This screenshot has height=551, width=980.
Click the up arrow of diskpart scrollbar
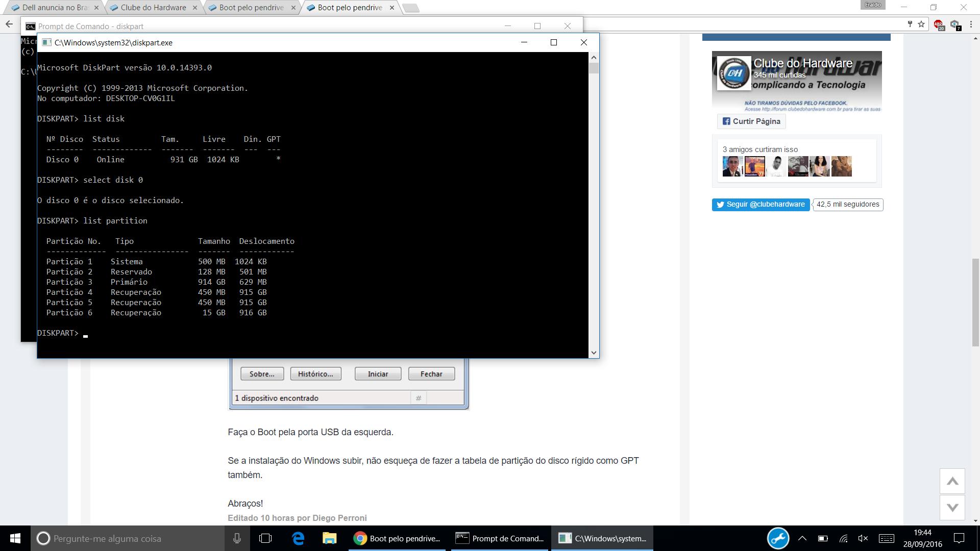pyautogui.click(x=594, y=58)
